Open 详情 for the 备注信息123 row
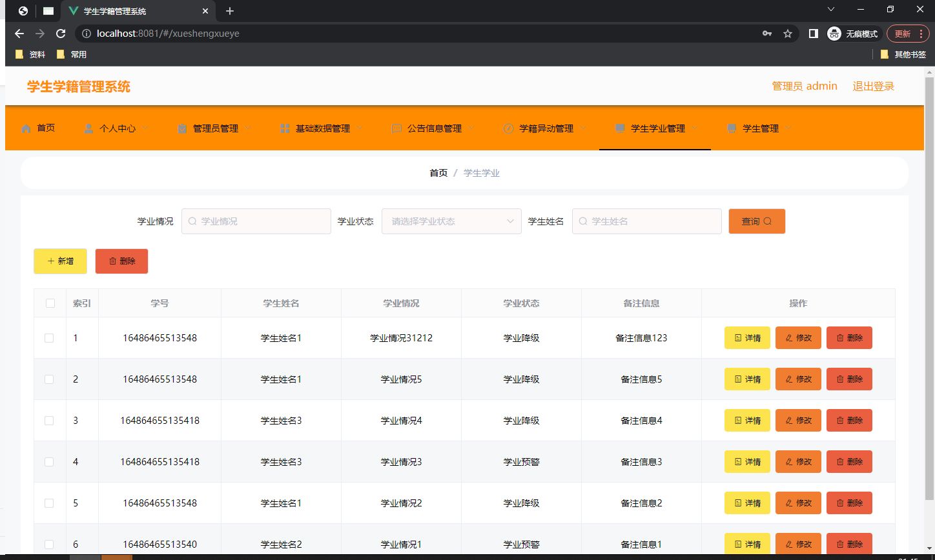Screen dimensions: 935x560 click(x=747, y=338)
